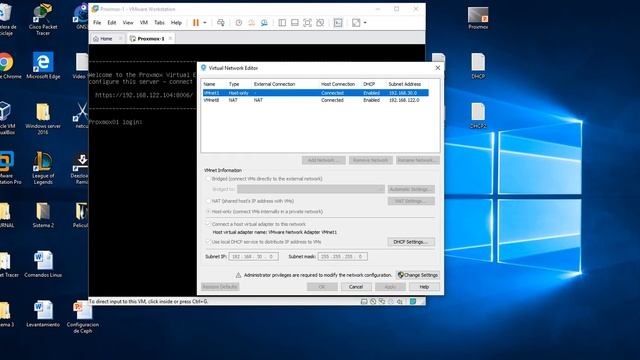640x360 pixels.
Task: Click the OK button in Network Editor
Action: (x=322, y=287)
